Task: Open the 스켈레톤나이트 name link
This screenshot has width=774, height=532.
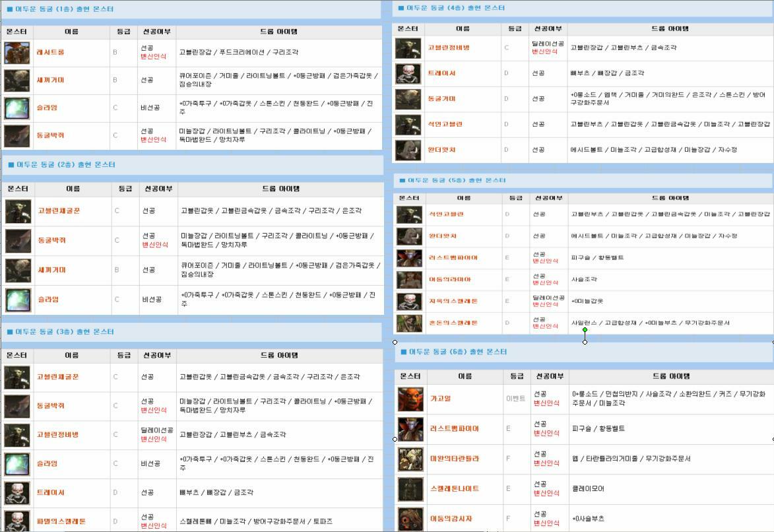Action: tap(455, 489)
